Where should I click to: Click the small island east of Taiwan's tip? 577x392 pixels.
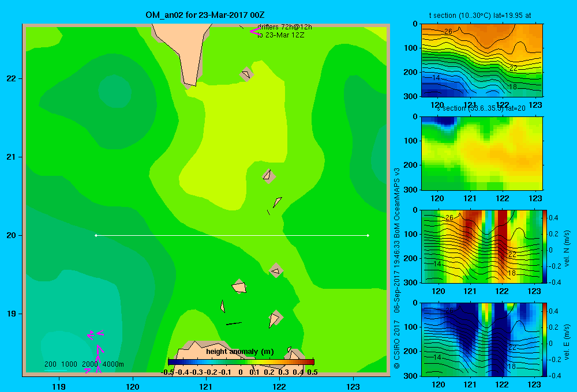pyautogui.click(x=246, y=74)
